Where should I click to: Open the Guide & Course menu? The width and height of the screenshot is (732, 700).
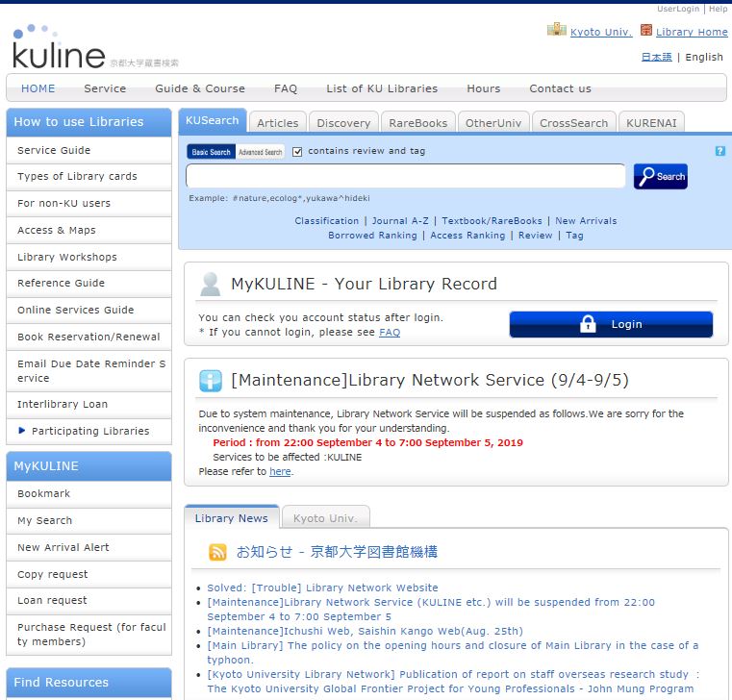200,88
